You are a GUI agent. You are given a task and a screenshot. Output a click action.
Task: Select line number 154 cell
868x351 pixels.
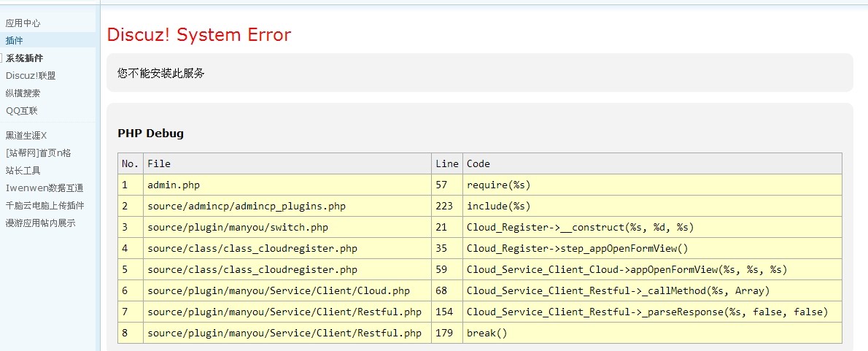(x=447, y=312)
